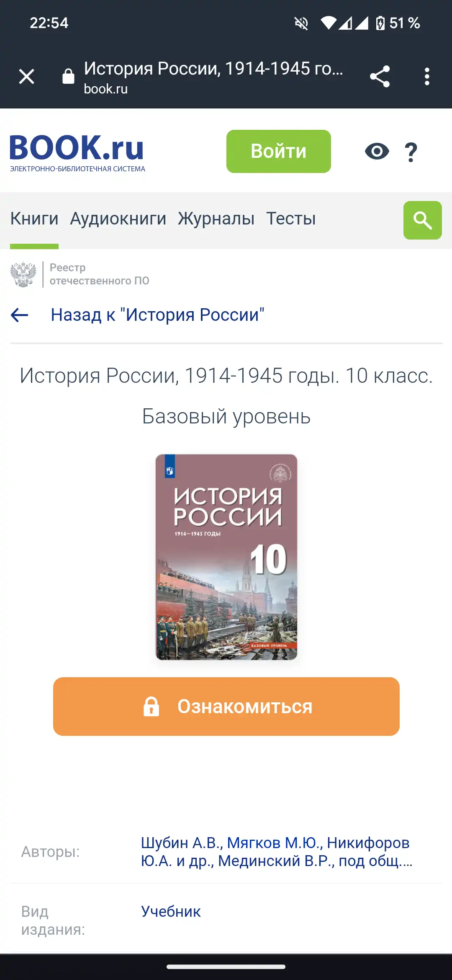Tap the share icon in browser bar
The image size is (452, 980).
pos(380,77)
